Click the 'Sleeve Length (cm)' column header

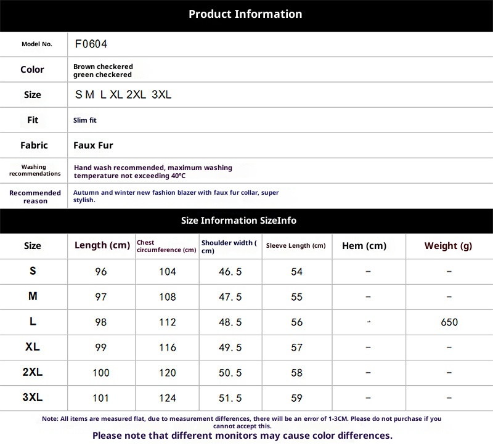(x=296, y=246)
